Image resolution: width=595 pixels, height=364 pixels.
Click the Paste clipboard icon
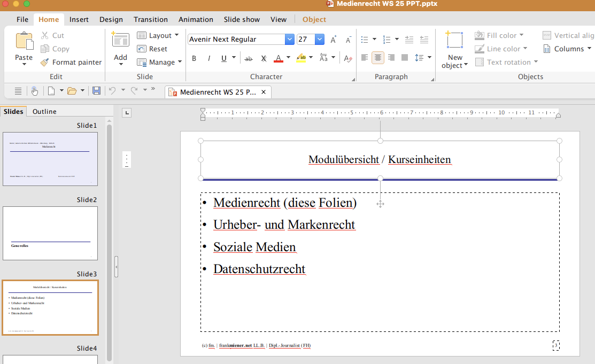24,41
